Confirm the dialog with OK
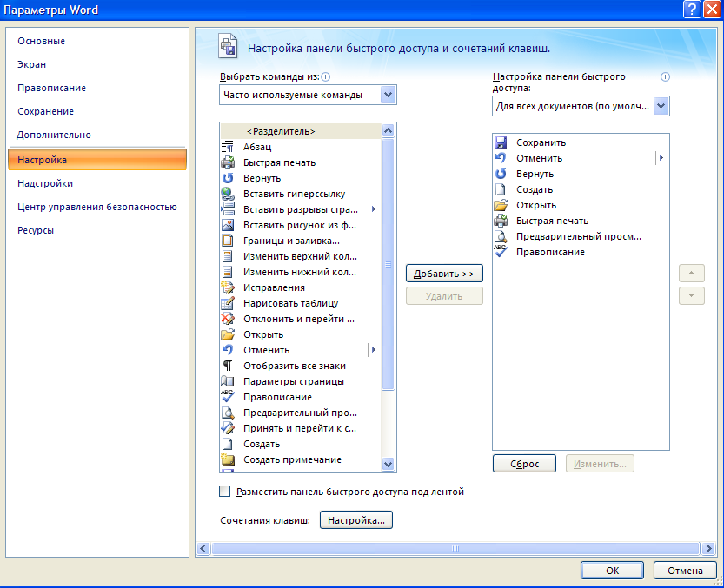This screenshot has width=724, height=588. [x=612, y=571]
